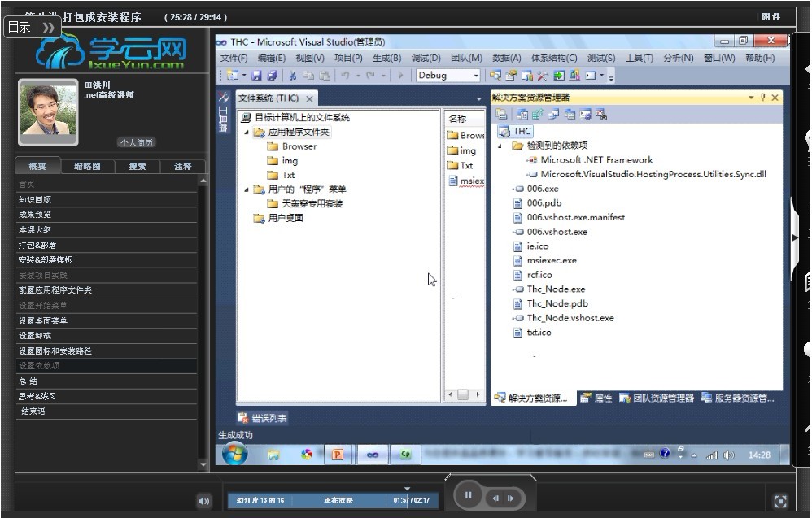Open Windows Explorer from taskbar
The width and height of the screenshot is (812, 518).
coord(273,455)
